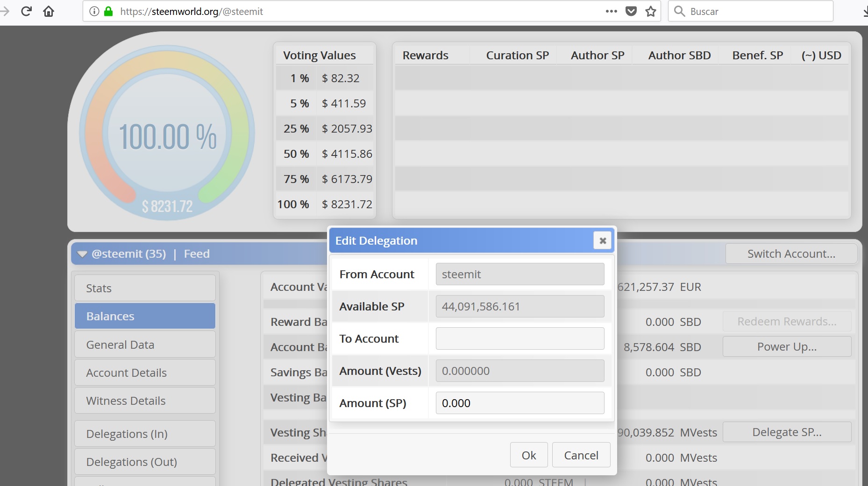This screenshot has width=868, height=486.
Task: Click the Available SP field
Action: point(520,306)
